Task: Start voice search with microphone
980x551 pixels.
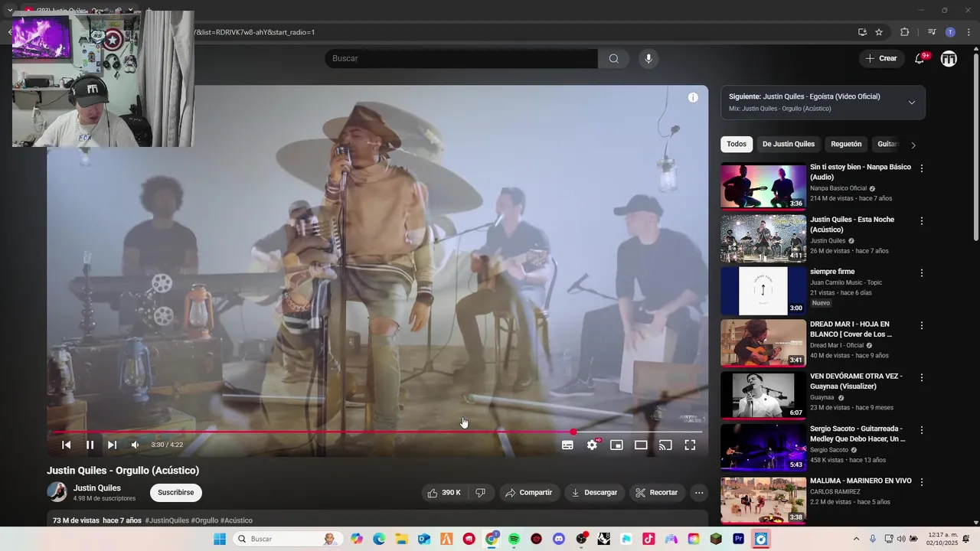Action: [648, 58]
